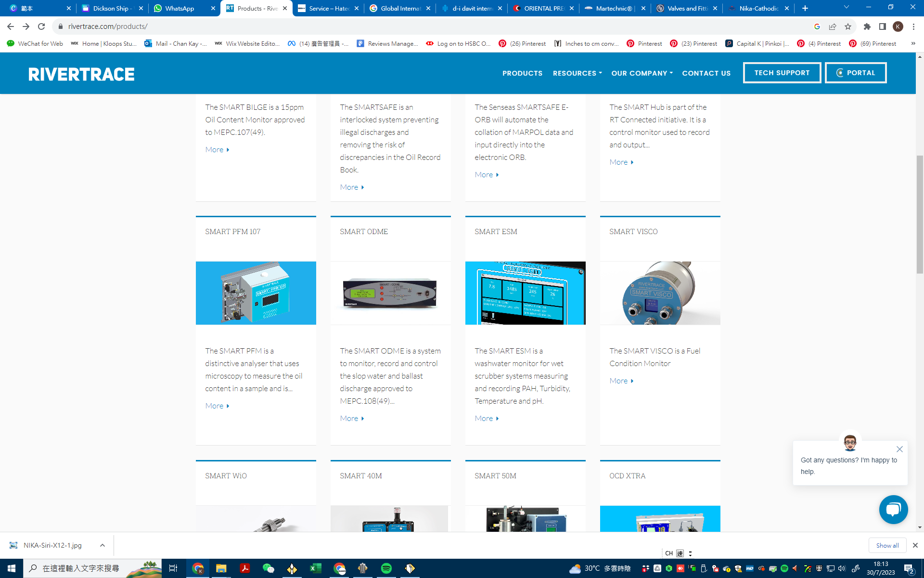Select the Products menu item

click(522, 73)
